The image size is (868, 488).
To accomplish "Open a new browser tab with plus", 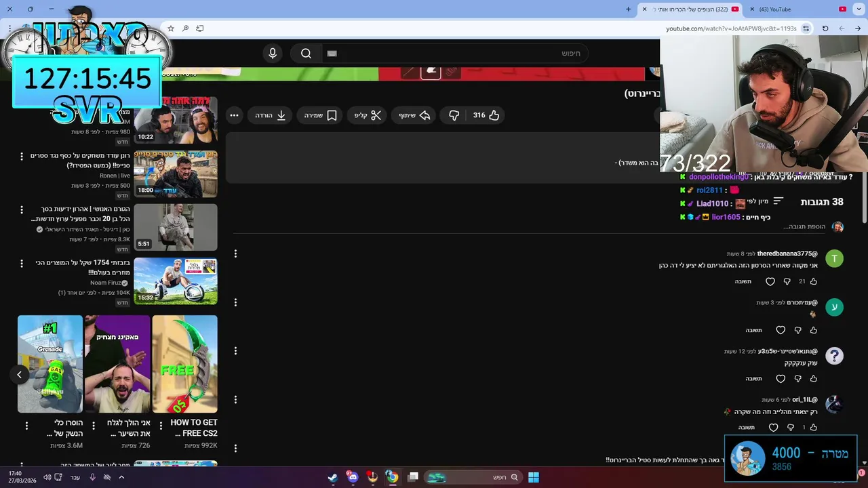I will (x=629, y=9).
